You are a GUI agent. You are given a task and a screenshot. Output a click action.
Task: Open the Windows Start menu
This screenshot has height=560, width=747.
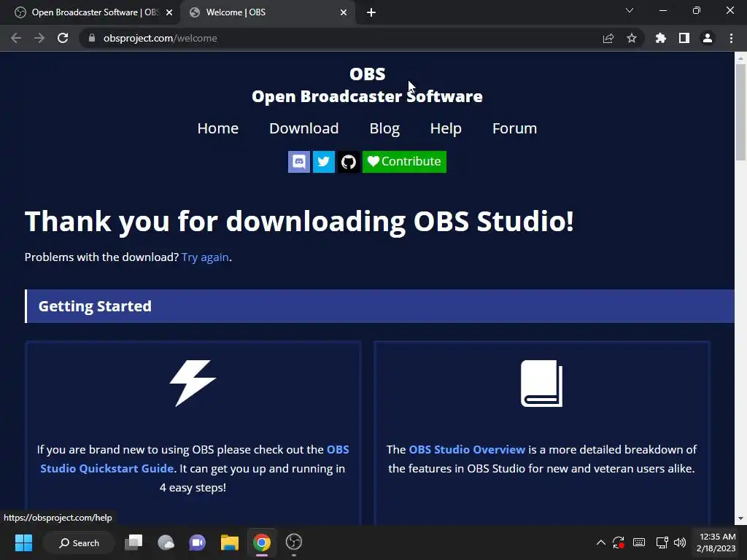pos(23,542)
